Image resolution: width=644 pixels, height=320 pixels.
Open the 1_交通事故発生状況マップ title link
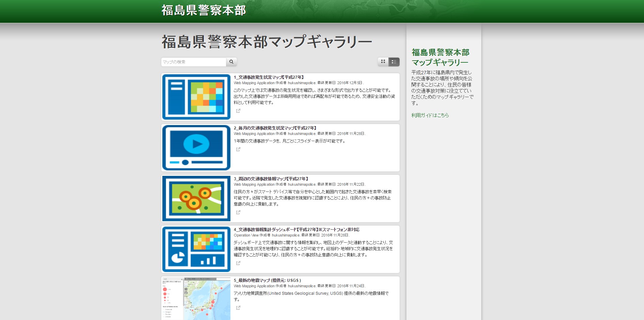click(269, 77)
